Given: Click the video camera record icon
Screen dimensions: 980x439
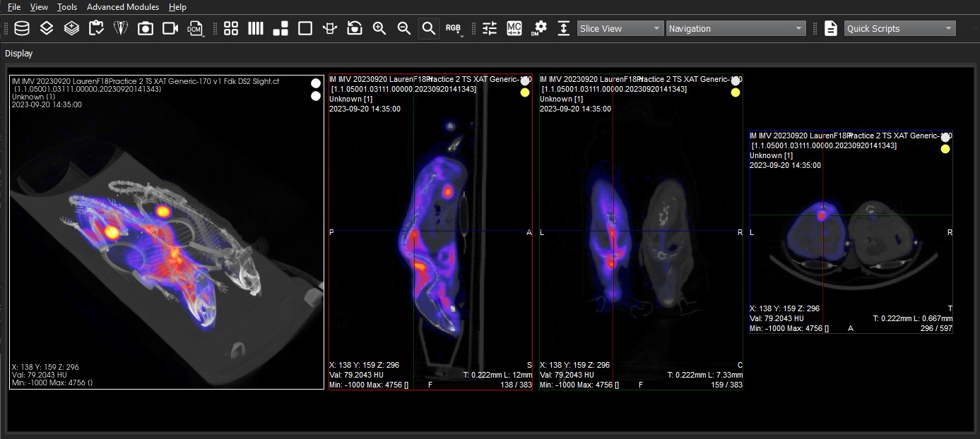Looking at the screenshot, I should [170, 28].
